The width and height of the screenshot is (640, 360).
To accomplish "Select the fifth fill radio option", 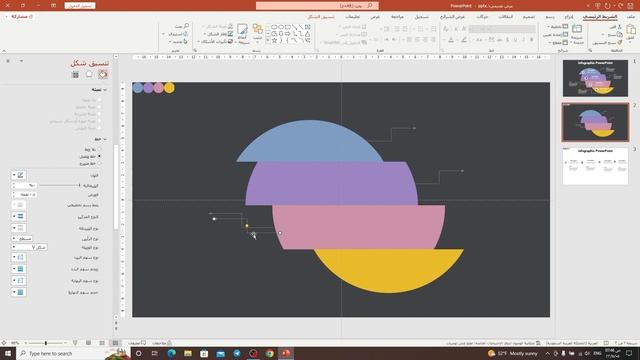I will click(99, 128).
